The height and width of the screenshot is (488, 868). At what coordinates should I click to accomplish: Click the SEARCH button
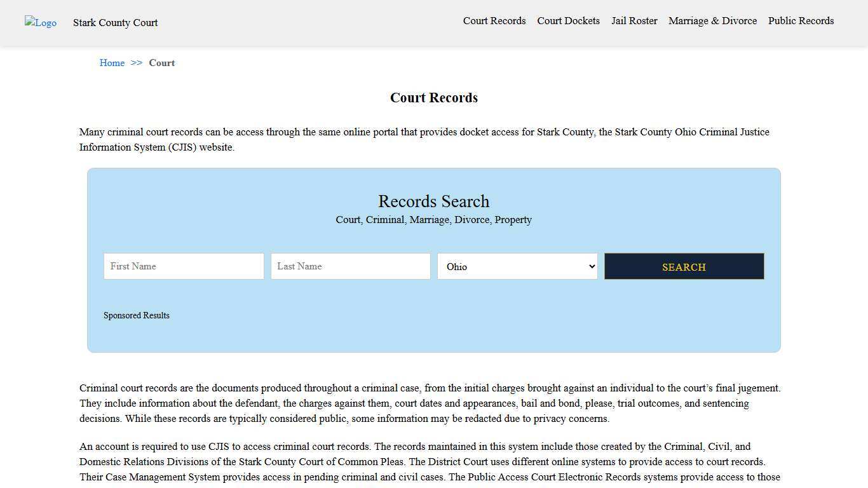coord(684,266)
